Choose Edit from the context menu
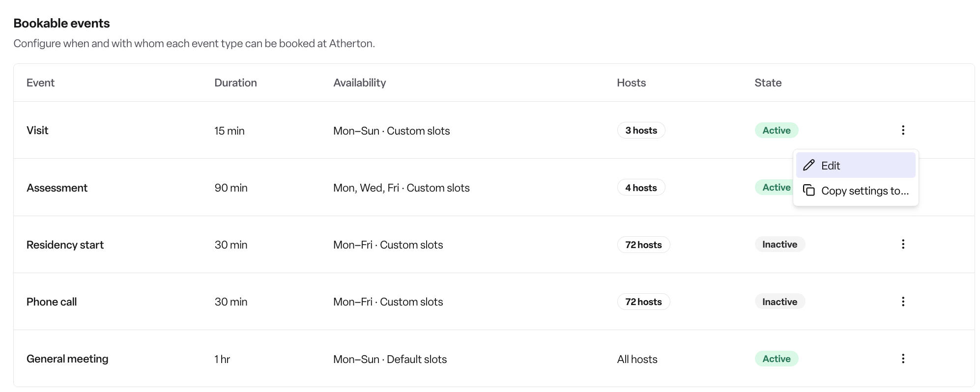 [856, 165]
